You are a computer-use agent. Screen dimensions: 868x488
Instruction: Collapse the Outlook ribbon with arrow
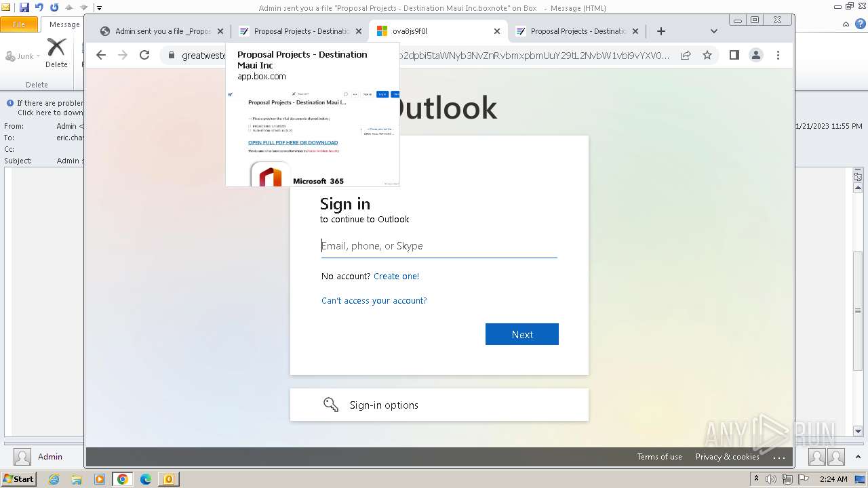point(846,24)
